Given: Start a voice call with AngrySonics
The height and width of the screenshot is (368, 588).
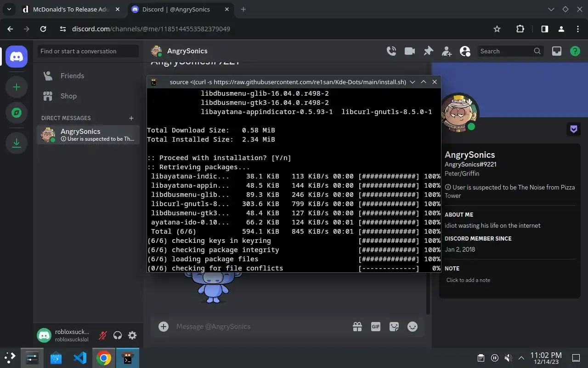Looking at the screenshot, I should click(x=391, y=51).
